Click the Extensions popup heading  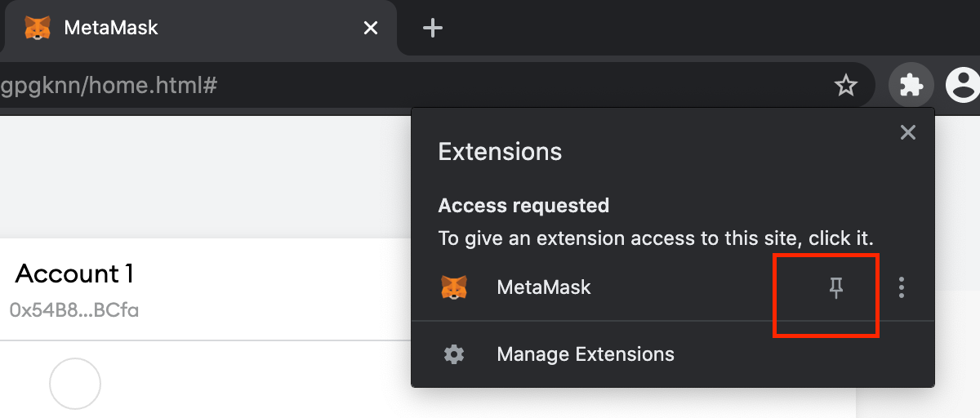500,152
